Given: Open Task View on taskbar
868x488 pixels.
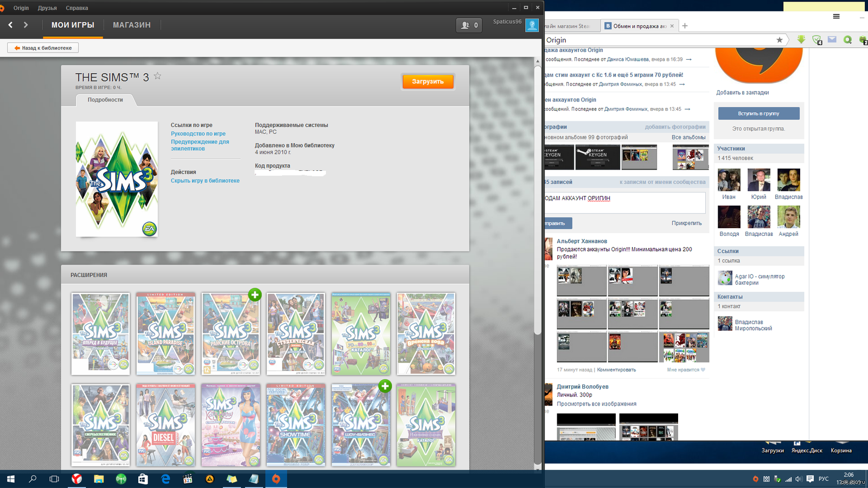Looking at the screenshot, I should click(54, 479).
